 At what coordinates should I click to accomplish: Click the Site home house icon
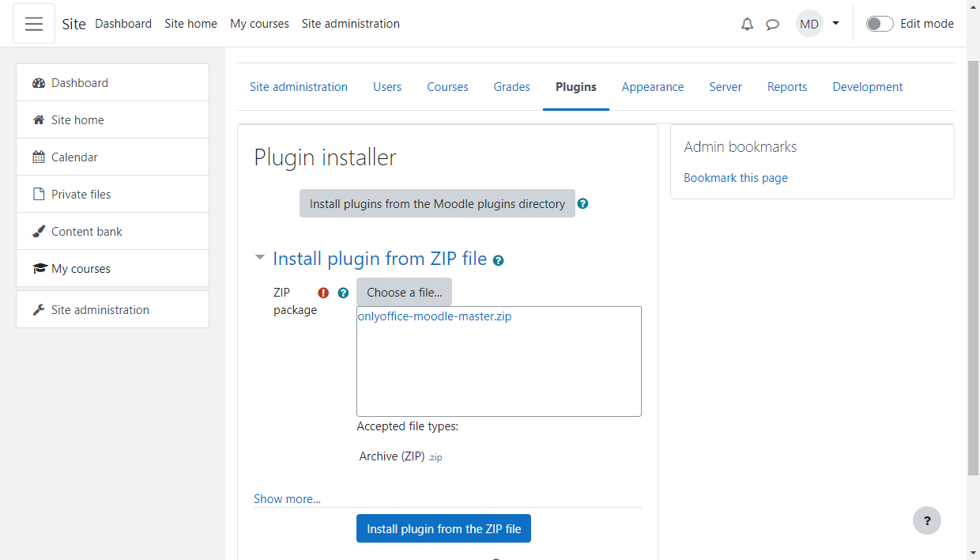coord(39,120)
